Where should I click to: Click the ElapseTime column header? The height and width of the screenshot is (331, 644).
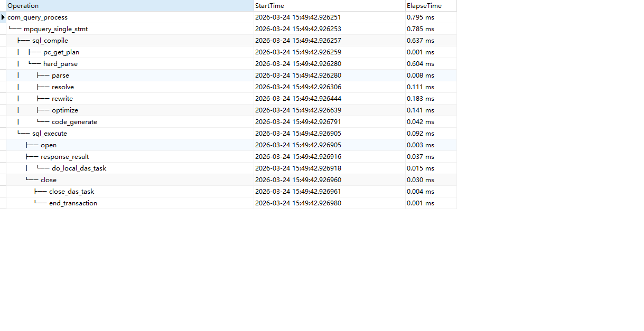coord(424,6)
